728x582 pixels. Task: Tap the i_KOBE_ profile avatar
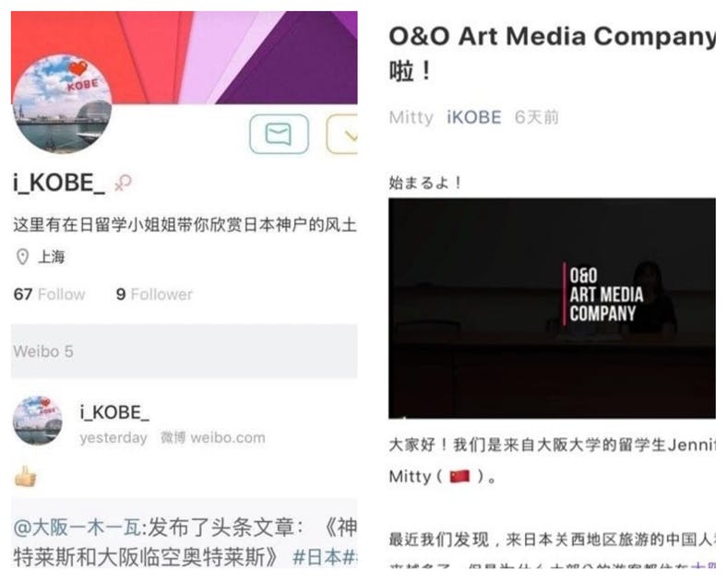coord(62,103)
